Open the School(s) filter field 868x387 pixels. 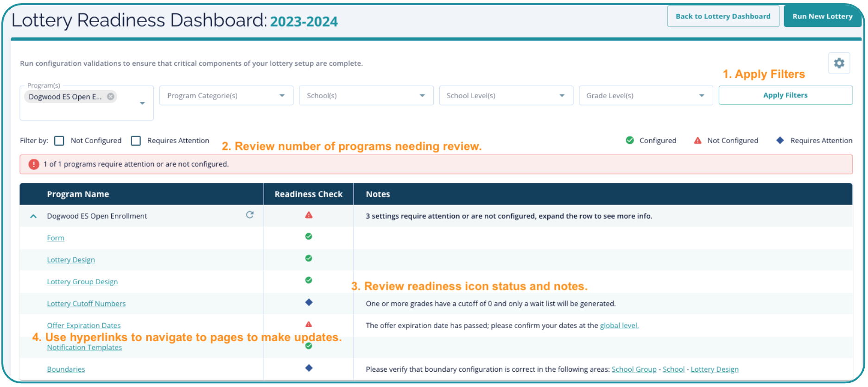point(366,96)
